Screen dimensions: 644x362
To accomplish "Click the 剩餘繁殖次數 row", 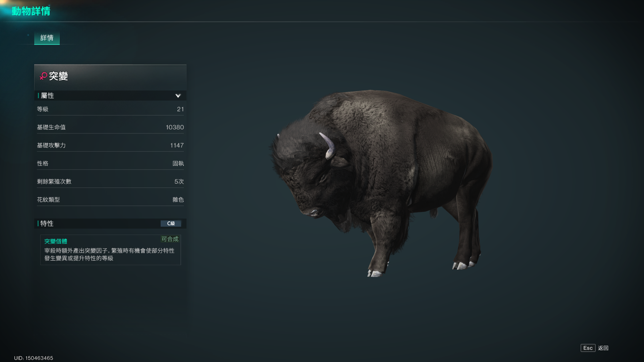I will [110, 182].
